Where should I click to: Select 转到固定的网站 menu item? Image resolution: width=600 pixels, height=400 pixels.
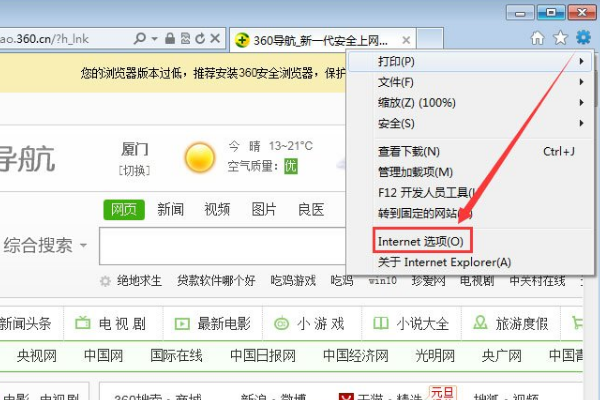click(470, 213)
